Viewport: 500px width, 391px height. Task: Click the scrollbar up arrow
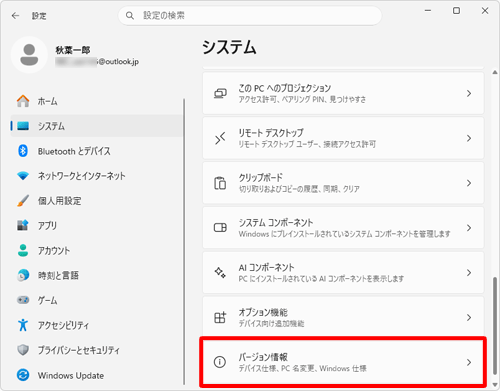[495, 72]
